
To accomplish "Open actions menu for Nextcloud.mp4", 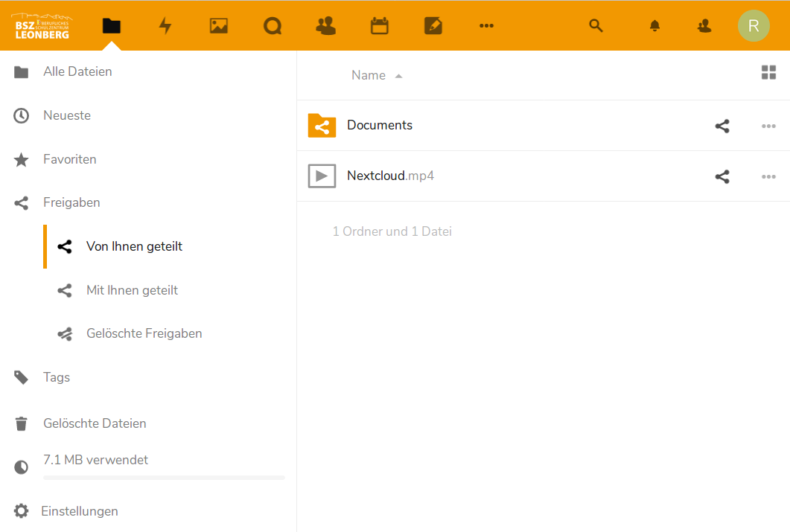I will tap(768, 176).
